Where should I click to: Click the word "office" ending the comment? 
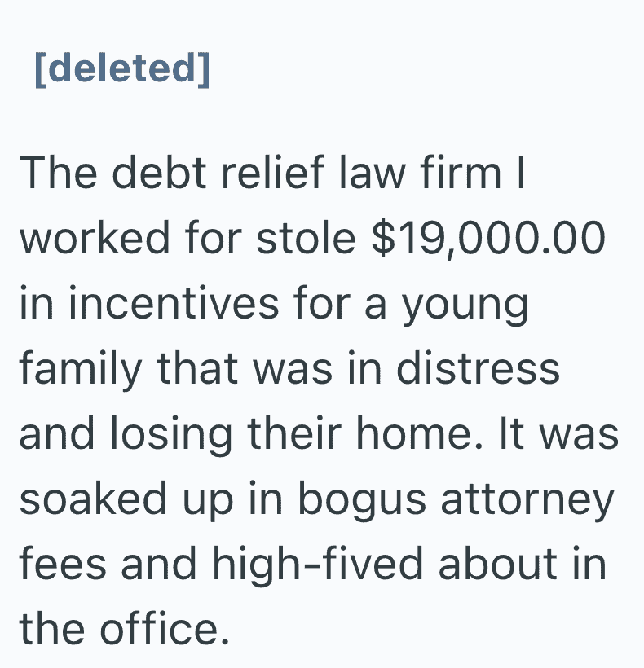(x=164, y=630)
